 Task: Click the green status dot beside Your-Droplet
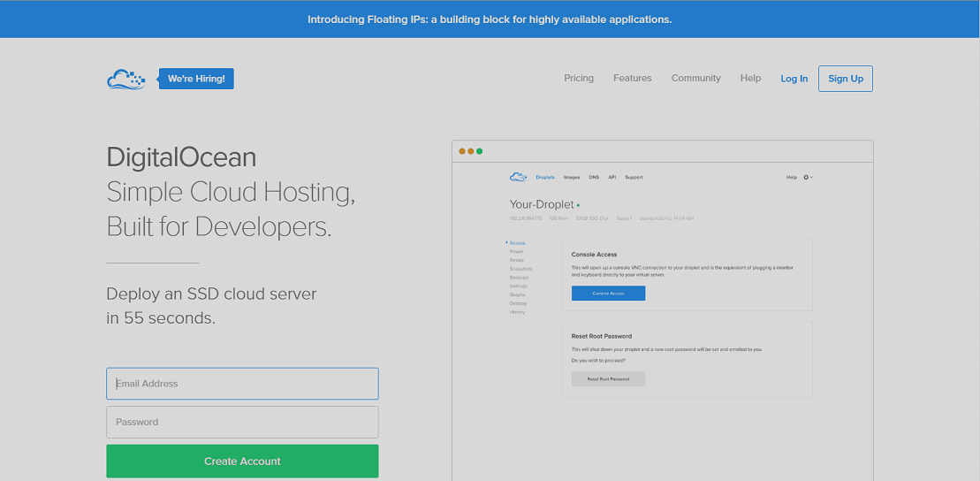578,205
